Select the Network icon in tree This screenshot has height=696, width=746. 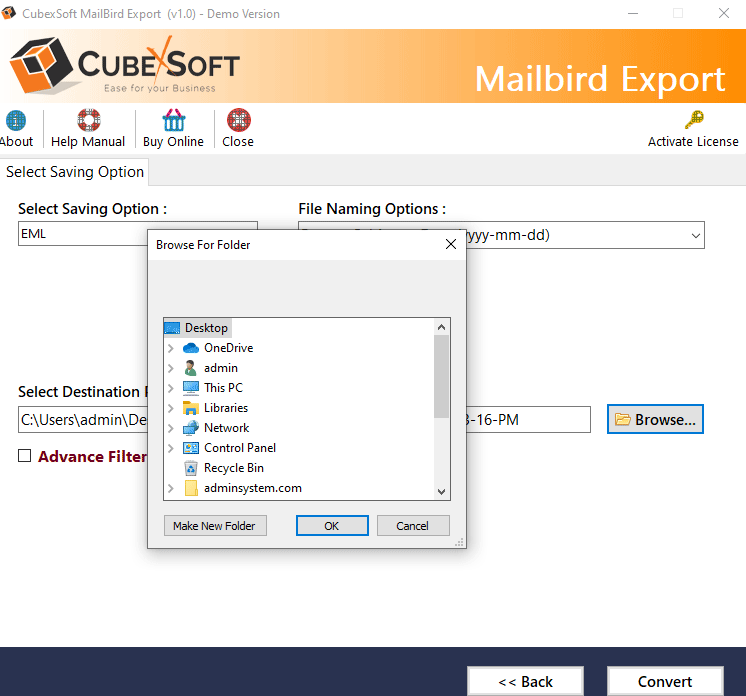[x=191, y=428]
